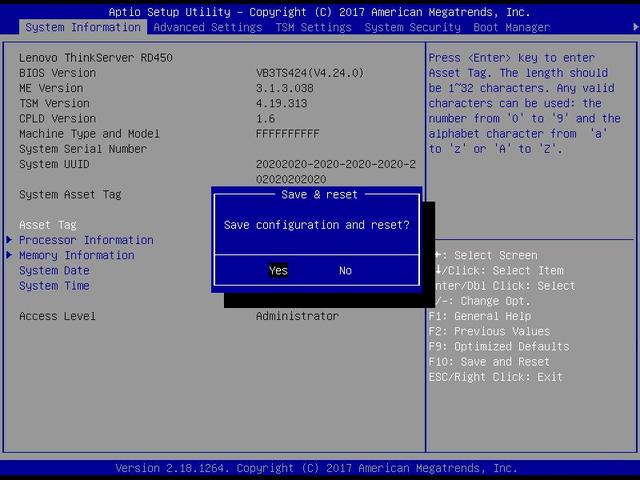The width and height of the screenshot is (640, 480).
Task: Select the Boot Manager tab
Action: click(511, 27)
